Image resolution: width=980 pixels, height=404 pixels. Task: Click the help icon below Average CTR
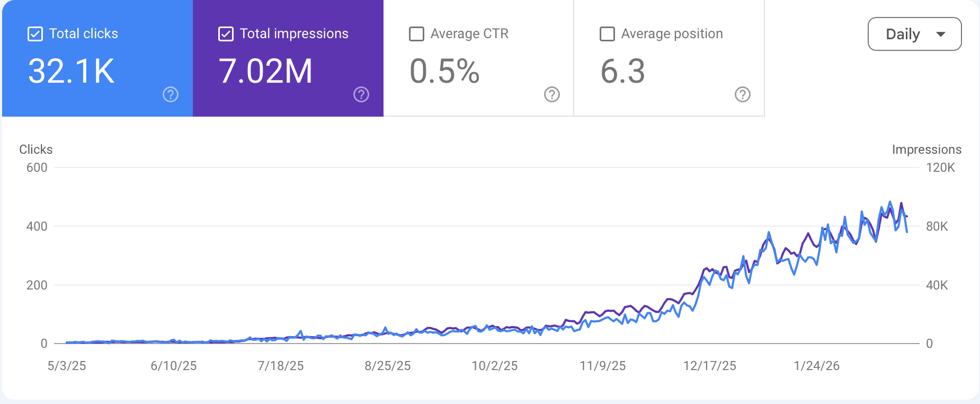pyautogui.click(x=553, y=95)
